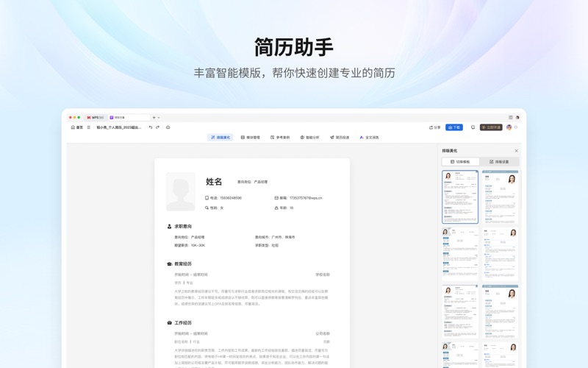Select the first resume template thumbnail

click(x=460, y=197)
